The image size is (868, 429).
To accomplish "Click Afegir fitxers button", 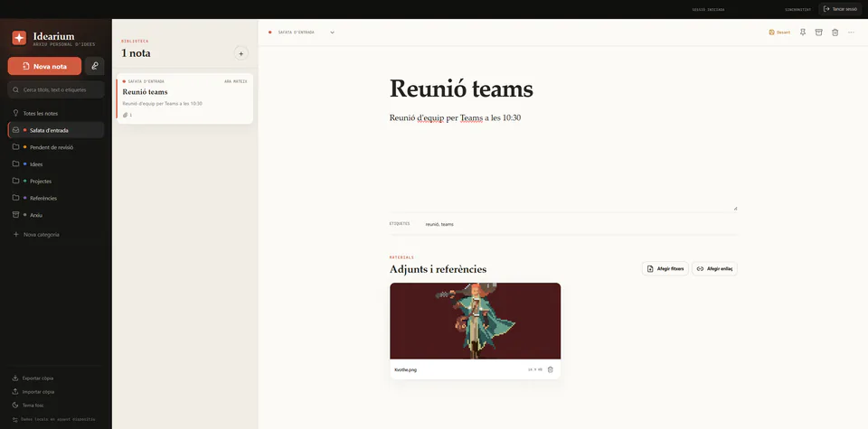I will click(x=665, y=268).
